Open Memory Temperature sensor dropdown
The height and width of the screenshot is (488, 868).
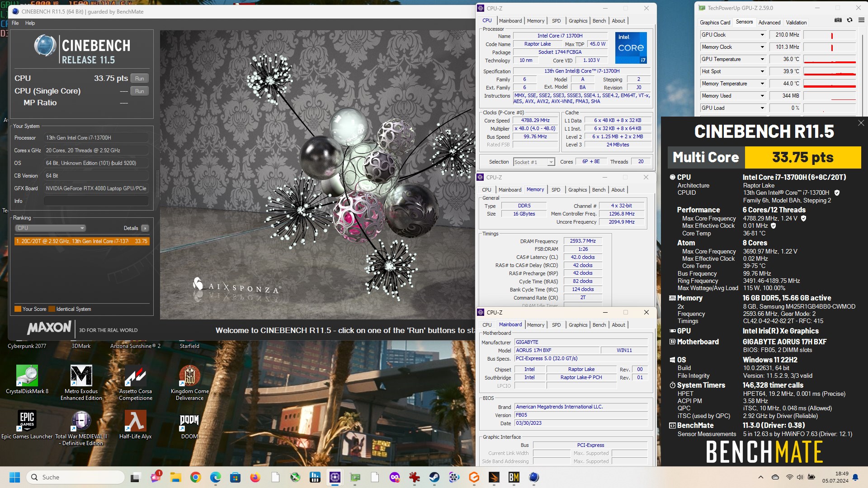point(762,84)
